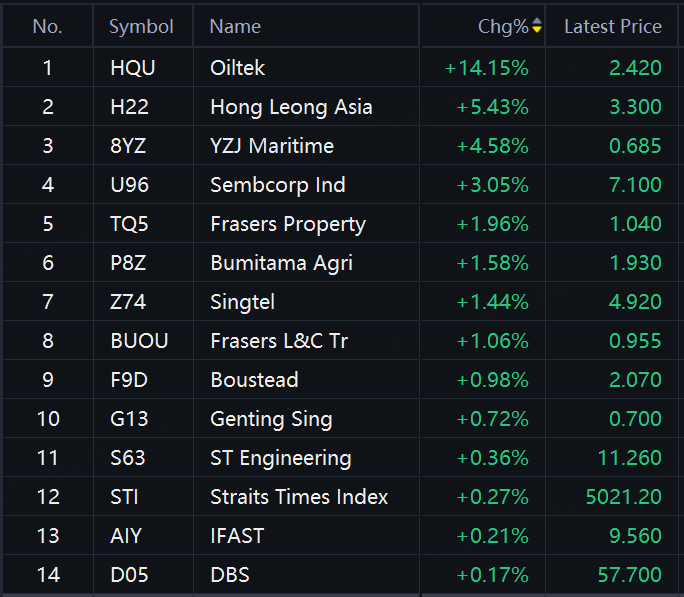Select the Frasers L&C Tr row
This screenshot has height=597, width=684.
pyautogui.click(x=340, y=341)
